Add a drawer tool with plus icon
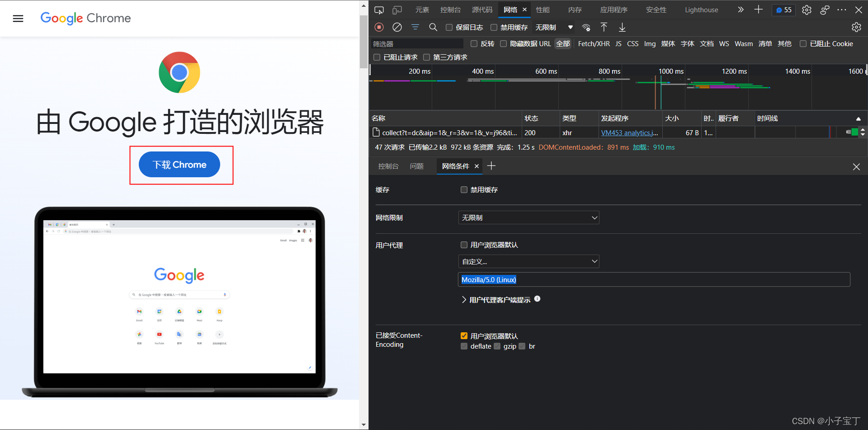 click(491, 166)
